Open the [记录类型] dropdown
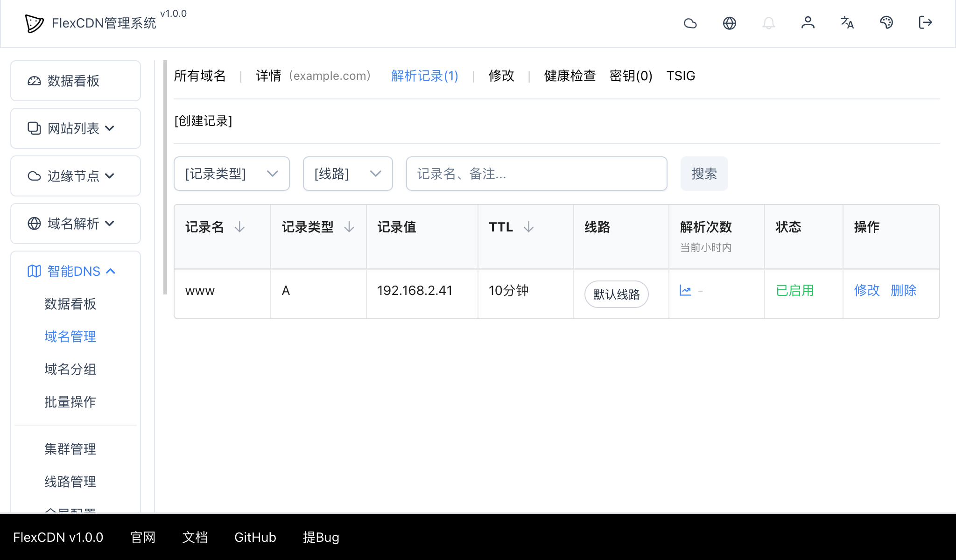Viewport: 956px width, 560px height. click(x=232, y=174)
